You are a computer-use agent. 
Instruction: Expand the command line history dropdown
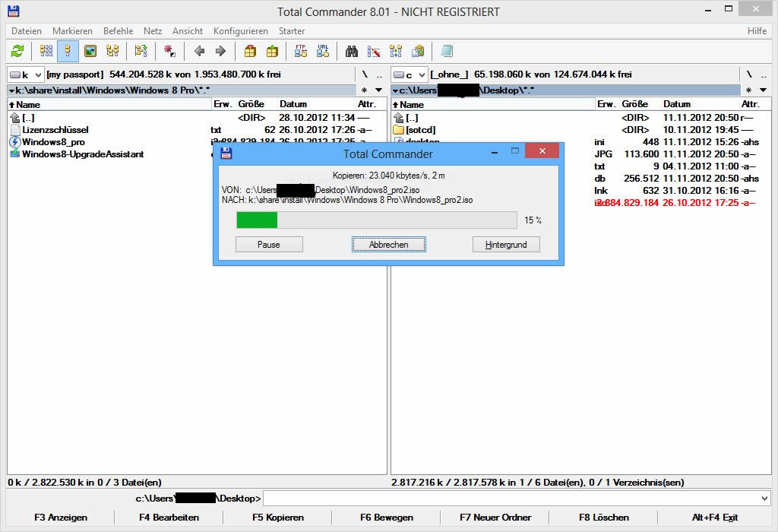(764, 499)
